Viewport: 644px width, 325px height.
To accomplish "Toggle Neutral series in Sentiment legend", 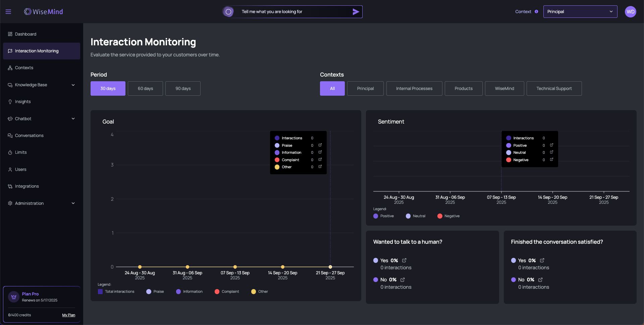I will click(415, 216).
